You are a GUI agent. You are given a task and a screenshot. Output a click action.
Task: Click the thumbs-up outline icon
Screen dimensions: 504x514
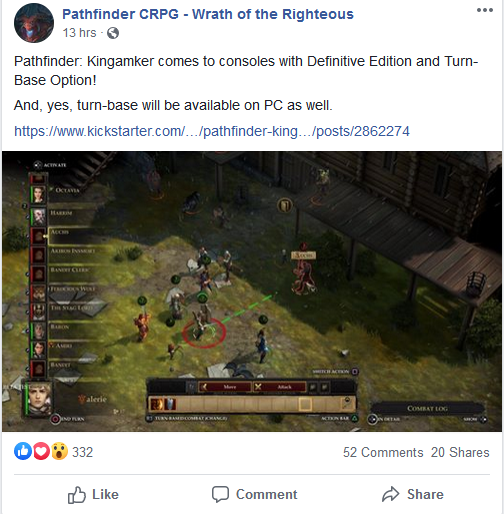(x=77, y=495)
